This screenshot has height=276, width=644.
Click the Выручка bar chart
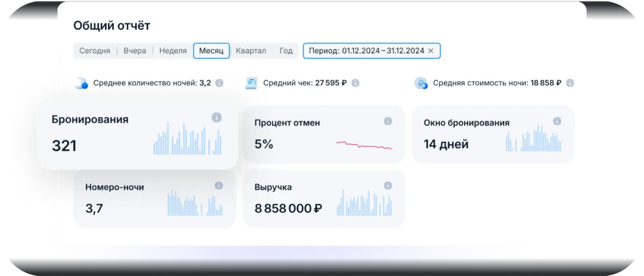point(364,203)
